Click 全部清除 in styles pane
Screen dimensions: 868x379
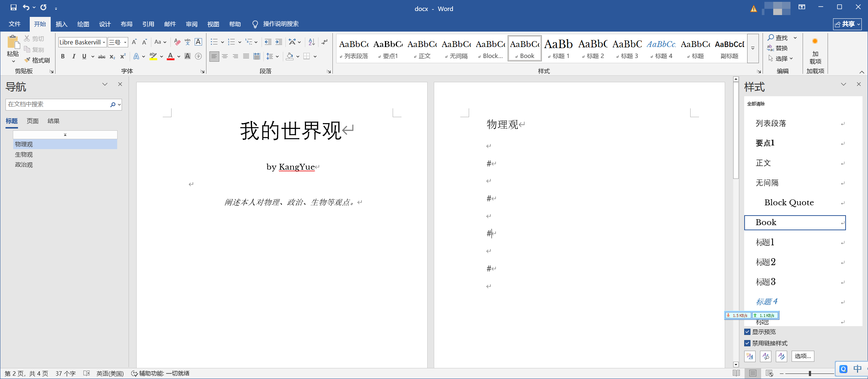[x=756, y=104]
